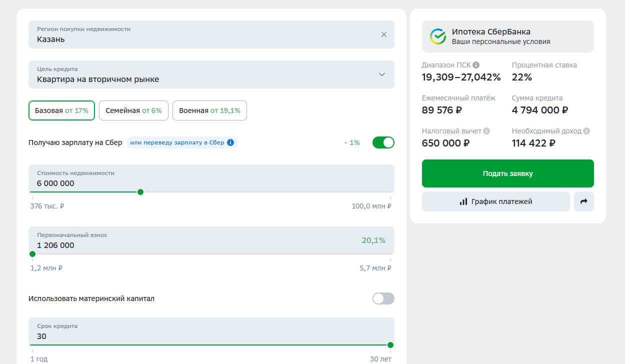Select the Семейная от 6% program
This screenshot has height=364, width=625.
(x=133, y=110)
